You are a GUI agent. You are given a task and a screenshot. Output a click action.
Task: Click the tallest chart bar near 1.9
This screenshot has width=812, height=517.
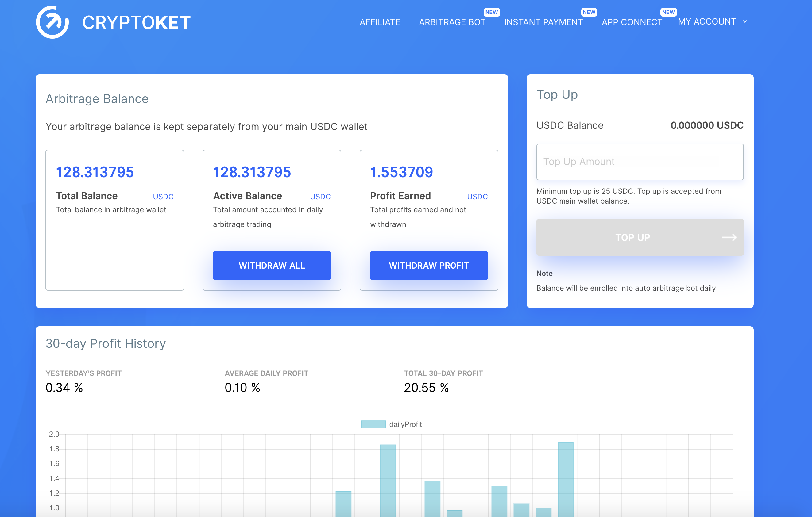tap(566, 480)
